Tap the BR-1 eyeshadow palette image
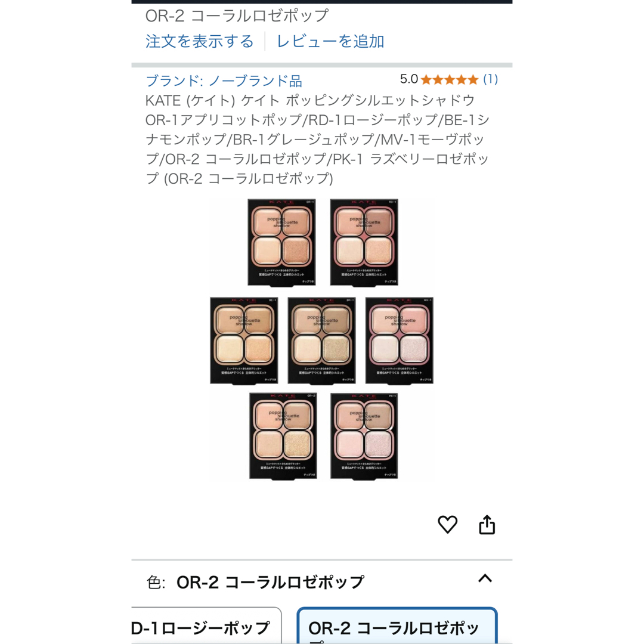Viewport: 644px width, 644px height. click(x=321, y=340)
